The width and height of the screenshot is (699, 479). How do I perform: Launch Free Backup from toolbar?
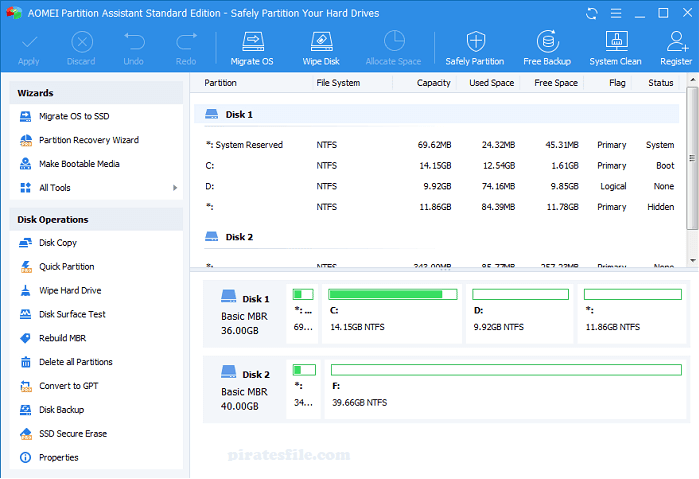tap(547, 48)
